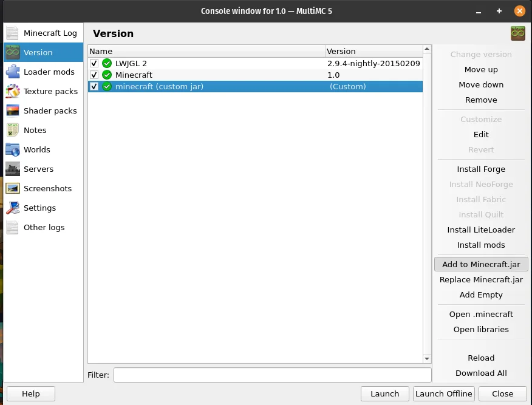Open Texture packs paint icon
The image size is (532, 405).
13,91
